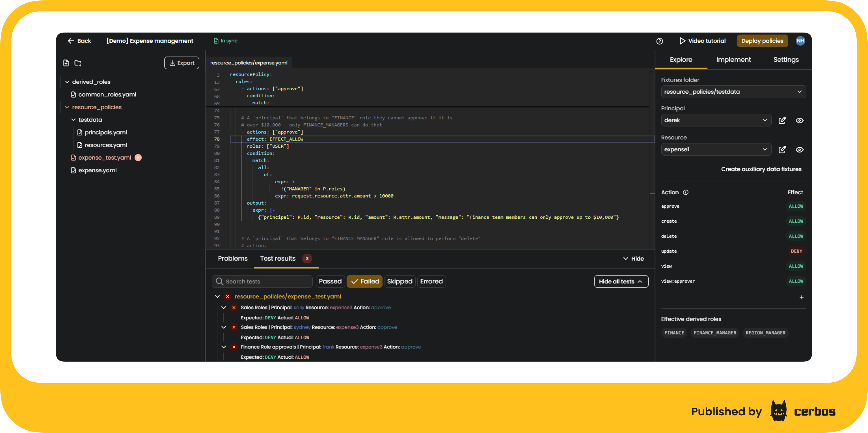Toggle the eye icon for Principal
This screenshot has height=433, width=868.
point(799,120)
